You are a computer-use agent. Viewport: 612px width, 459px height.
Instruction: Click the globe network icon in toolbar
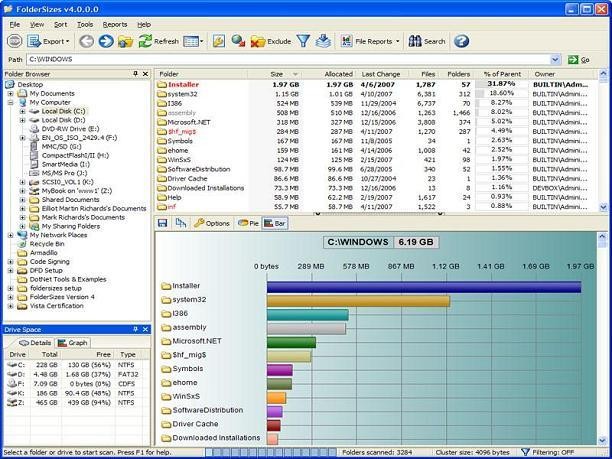coord(238,41)
